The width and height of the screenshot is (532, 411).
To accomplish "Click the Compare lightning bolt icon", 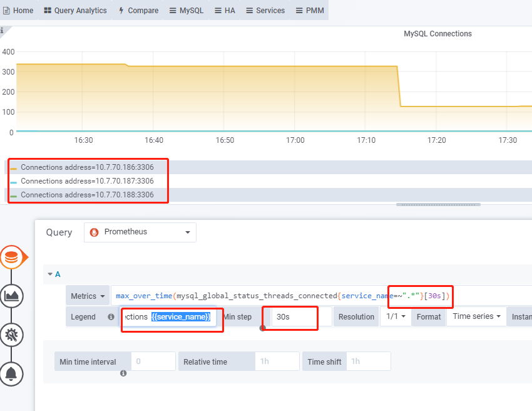I will tap(121, 11).
